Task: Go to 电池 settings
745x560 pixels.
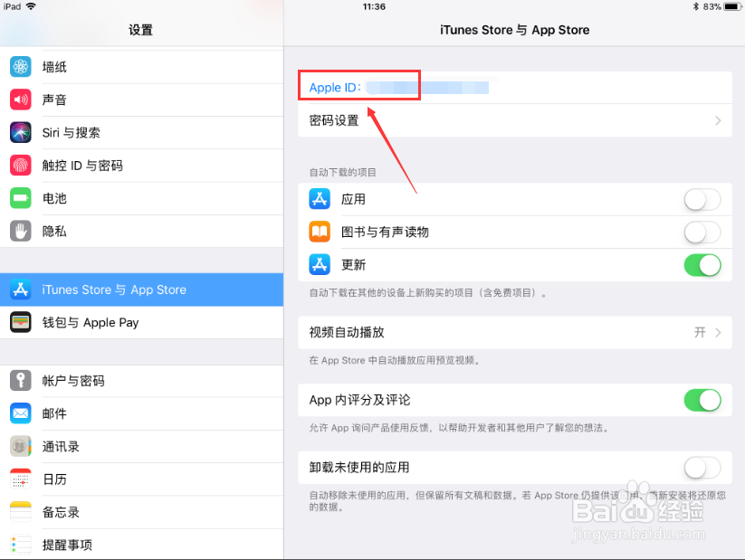Action: point(141,198)
